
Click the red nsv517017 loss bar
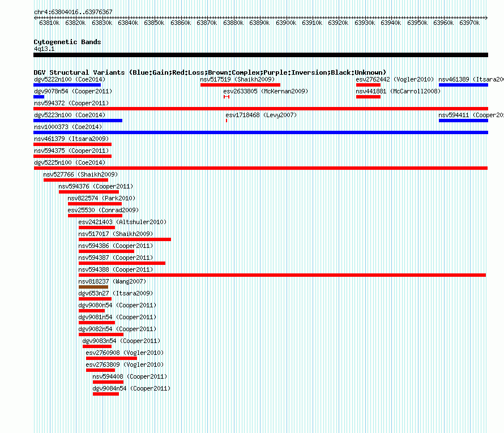125,239
